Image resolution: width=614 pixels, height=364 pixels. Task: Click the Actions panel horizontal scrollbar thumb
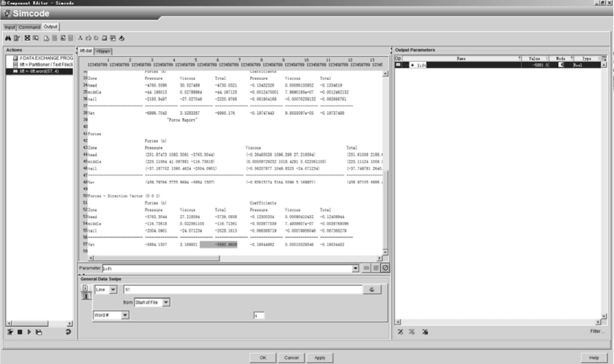click(30, 324)
